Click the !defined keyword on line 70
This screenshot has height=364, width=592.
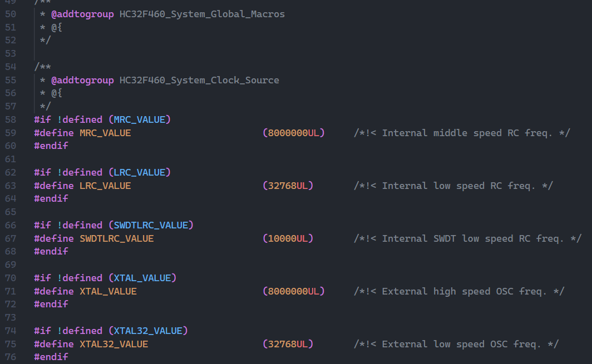[x=80, y=278]
